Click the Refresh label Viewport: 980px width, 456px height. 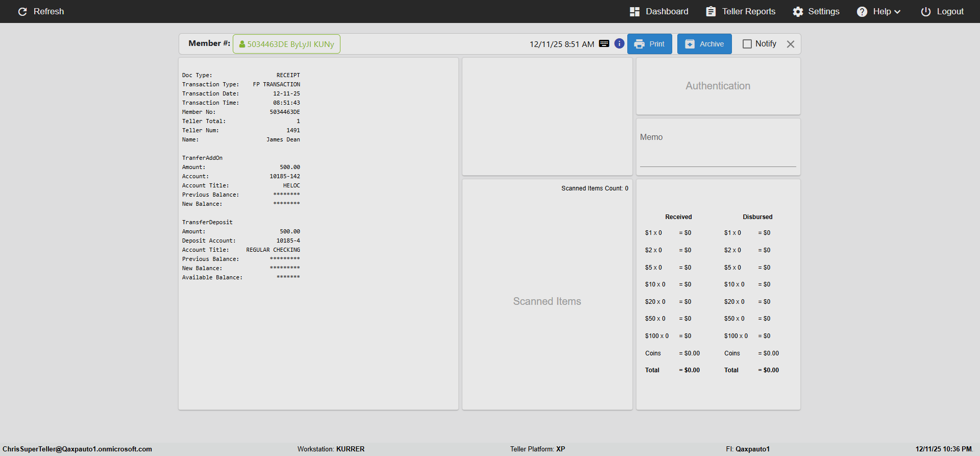point(48,11)
